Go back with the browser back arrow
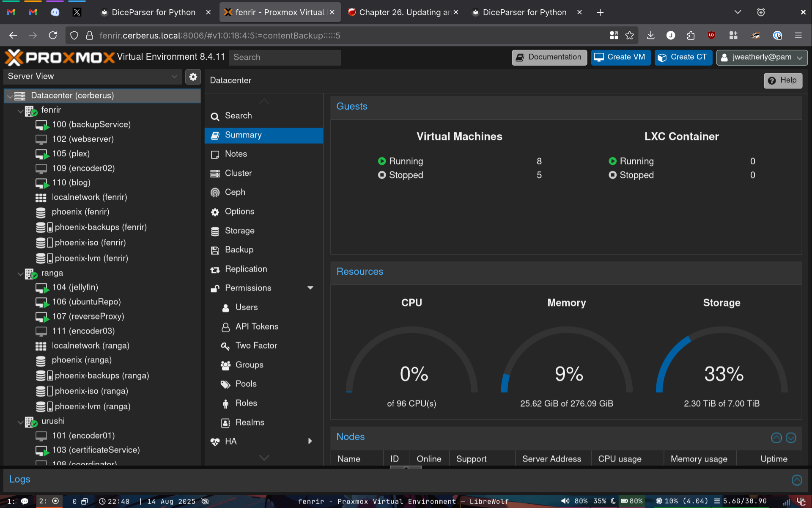 [13, 36]
